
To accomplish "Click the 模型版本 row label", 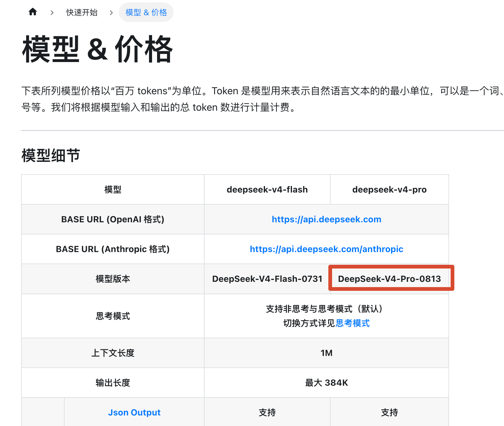I will [x=113, y=279].
